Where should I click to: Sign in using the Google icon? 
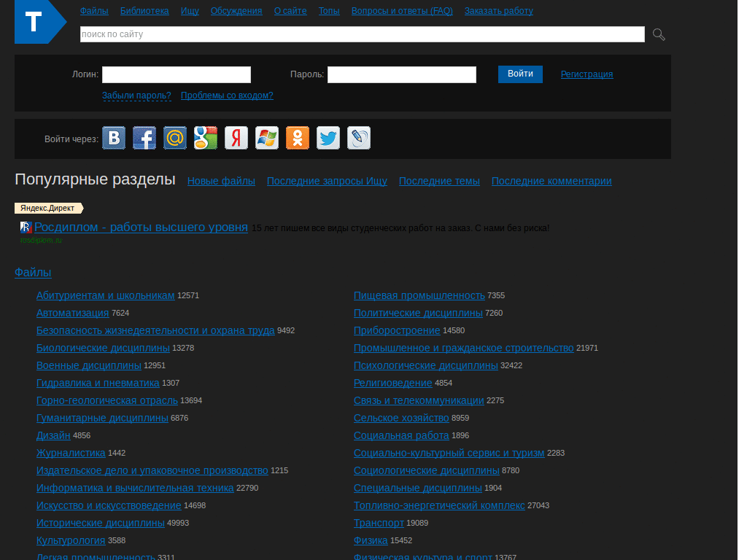click(206, 138)
